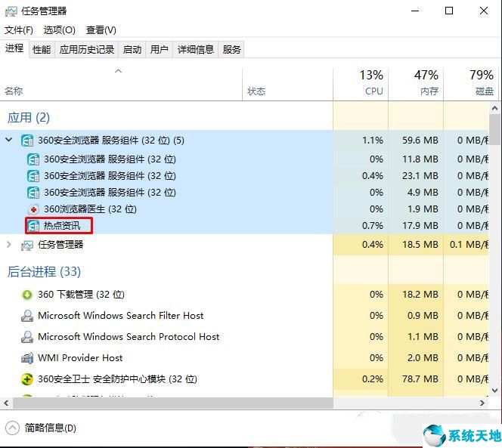Open the 文件(F) menu
Image resolution: width=502 pixels, height=448 pixels.
[19, 30]
